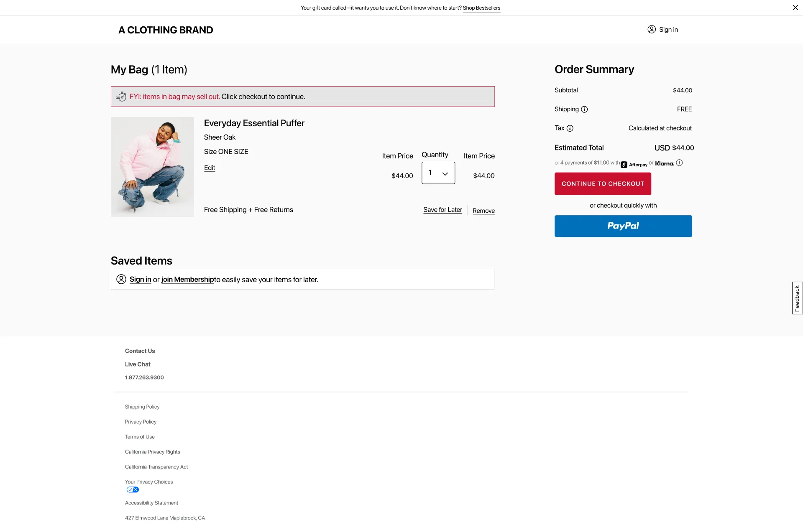Viewport: 803px width, 532px height.
Task: Open the Shop Bestsellers link
Action: coord(481,8)
